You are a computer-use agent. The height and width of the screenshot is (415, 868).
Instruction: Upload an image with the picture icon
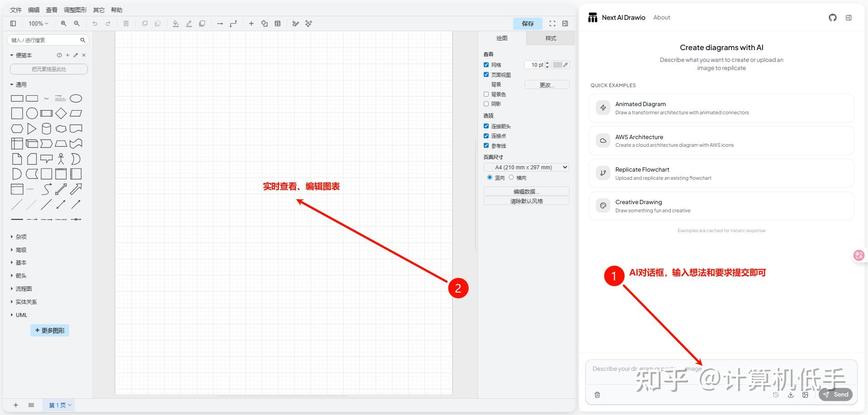[x=805, y=395]
